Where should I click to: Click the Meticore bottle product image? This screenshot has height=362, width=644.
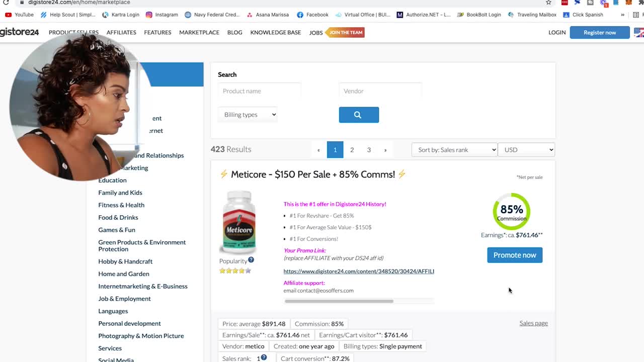[x=238, y=222]
